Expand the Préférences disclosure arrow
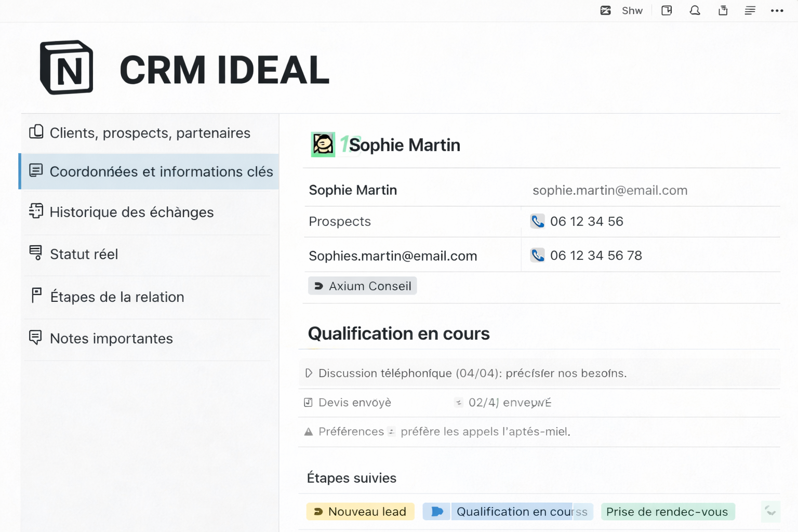This screenshot has width=798, height=532. (x=391, y=431)
